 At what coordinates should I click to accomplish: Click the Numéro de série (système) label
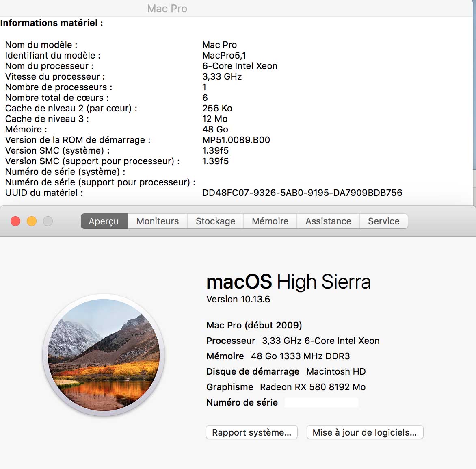click(65, 172)
